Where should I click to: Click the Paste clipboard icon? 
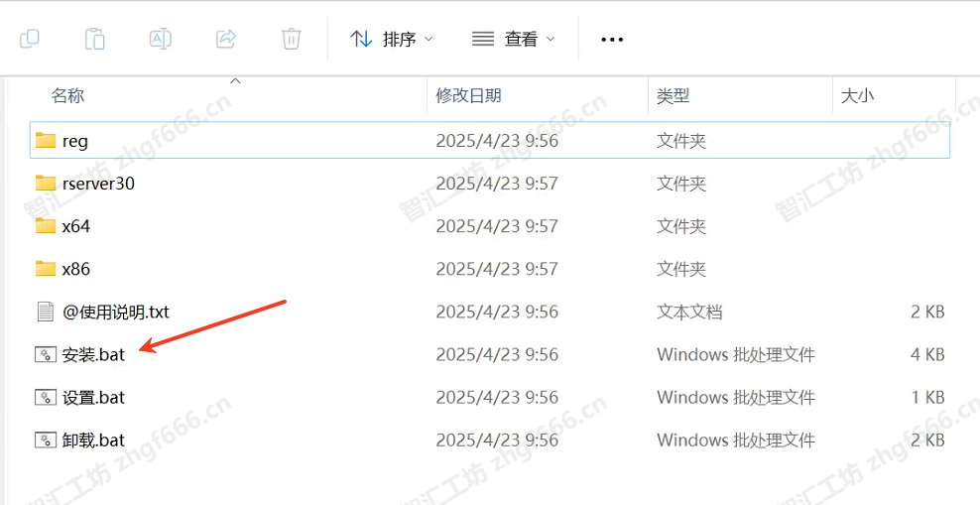pyautogui.click(x=94, y=39)
